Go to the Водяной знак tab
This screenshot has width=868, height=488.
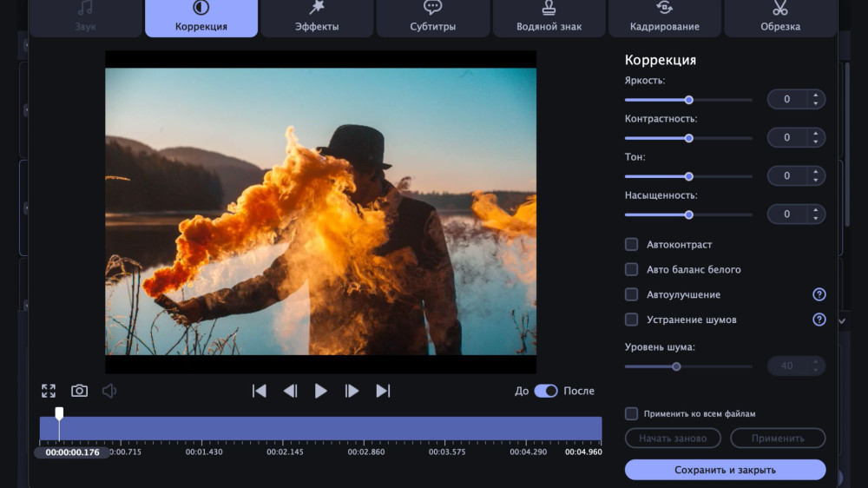tap(549, 17)
